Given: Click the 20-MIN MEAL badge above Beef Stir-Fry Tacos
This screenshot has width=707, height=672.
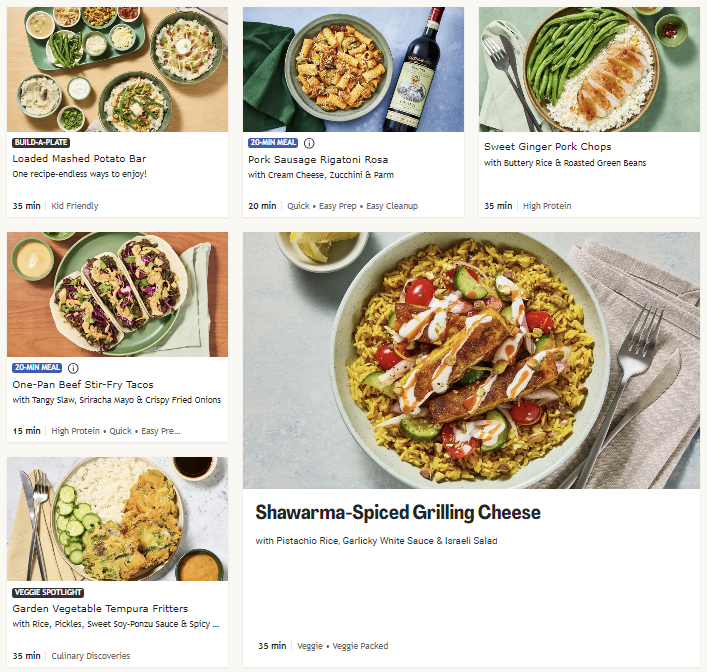Looking at the screenshot, I should [37, 368].
